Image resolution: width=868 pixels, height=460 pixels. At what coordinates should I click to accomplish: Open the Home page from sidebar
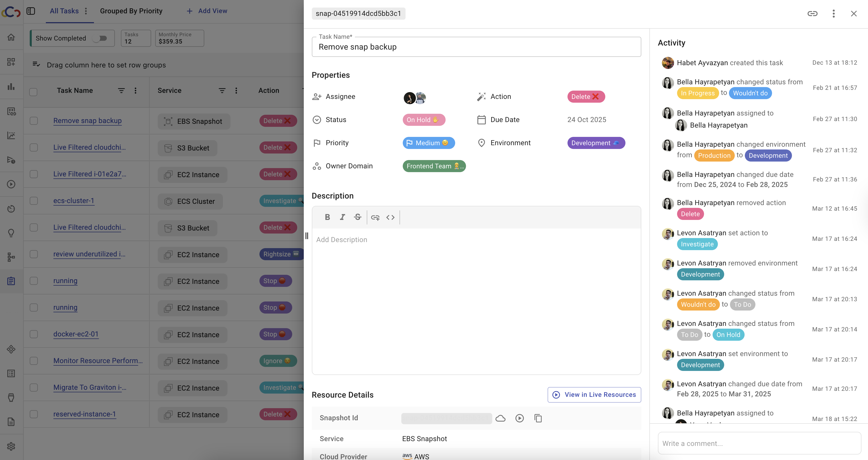coord(11,37)
